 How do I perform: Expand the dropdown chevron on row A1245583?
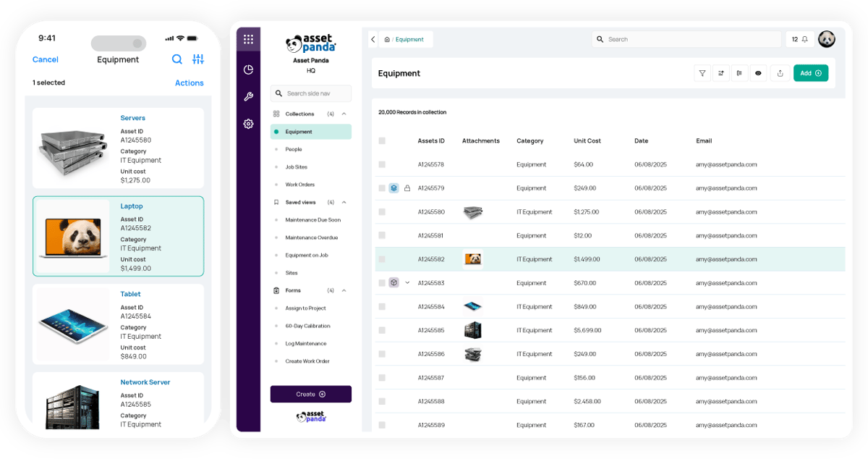[x=407, y=282]
